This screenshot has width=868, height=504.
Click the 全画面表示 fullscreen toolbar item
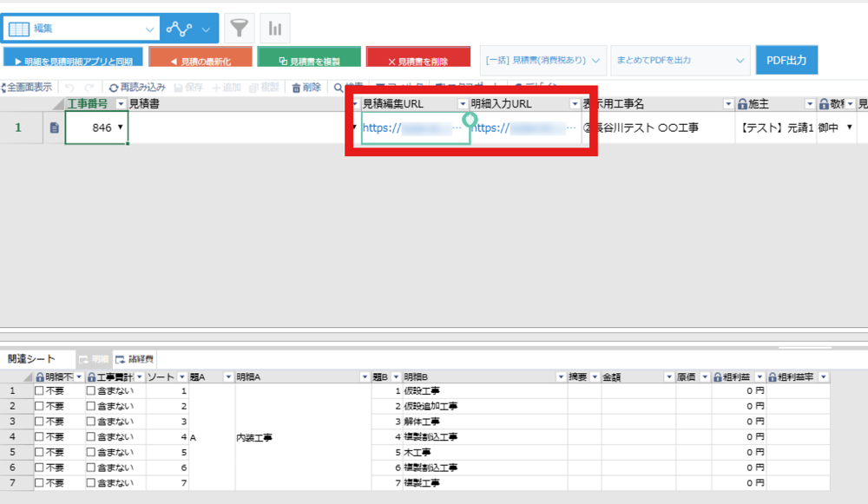point(27,88)
